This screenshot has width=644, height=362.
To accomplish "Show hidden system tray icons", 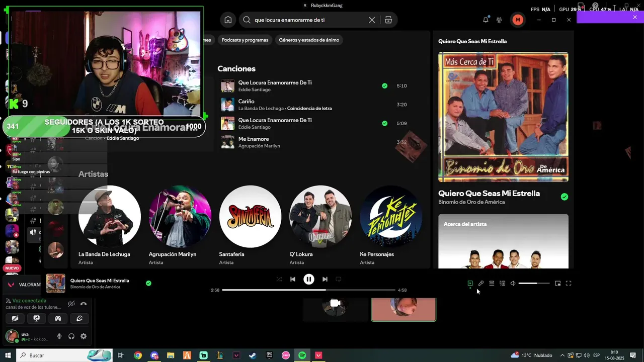I will click(x=562, y=355).
